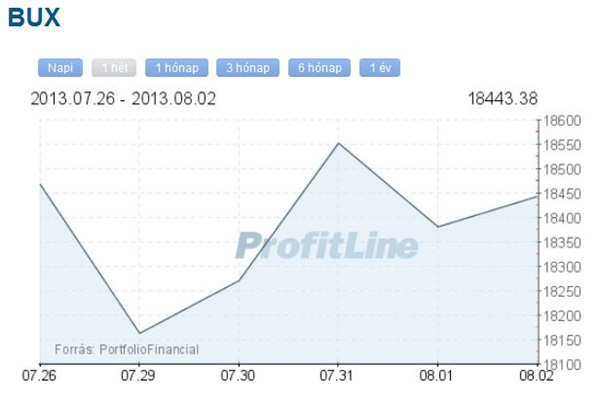Click the 07.26 x-axis date label

38,377
